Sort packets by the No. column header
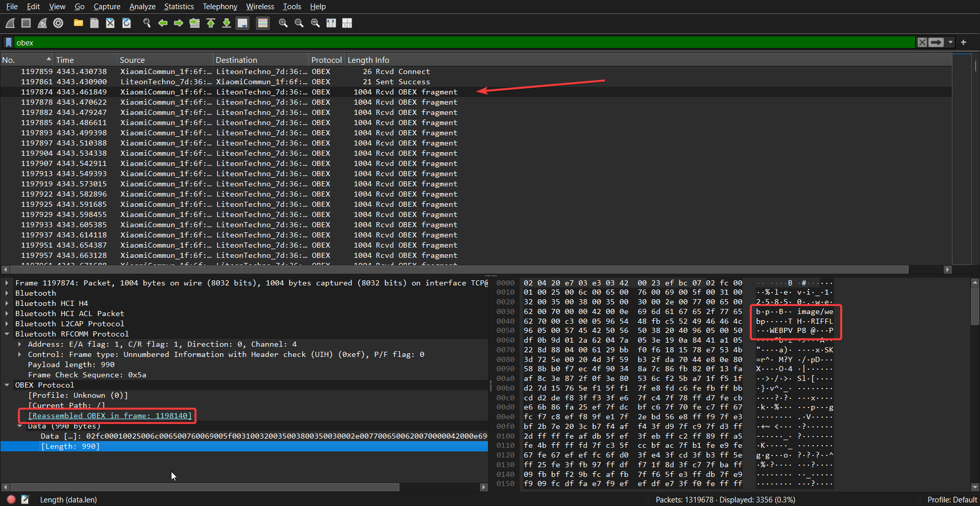 (x=27, y=60)
